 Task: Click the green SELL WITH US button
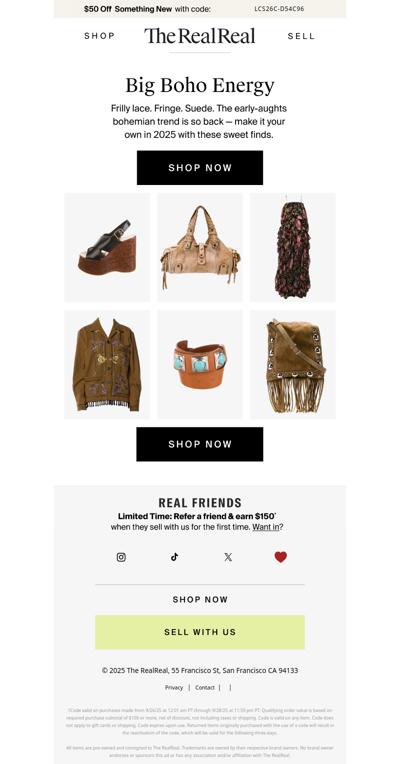[200, 632]
